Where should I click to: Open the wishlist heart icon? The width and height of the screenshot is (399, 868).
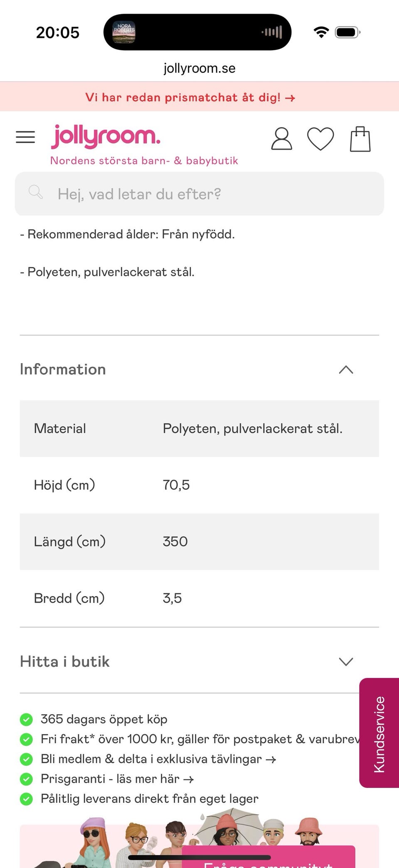click(x=320, y=138)
